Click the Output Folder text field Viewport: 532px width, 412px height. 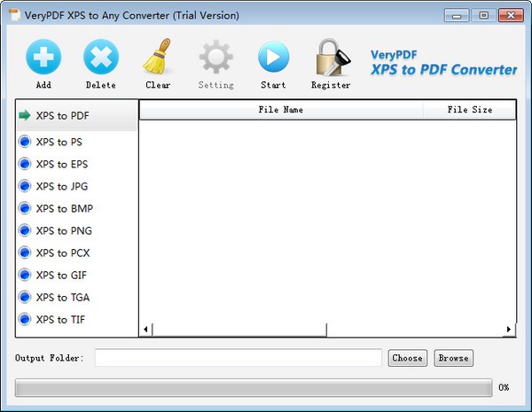239,358
